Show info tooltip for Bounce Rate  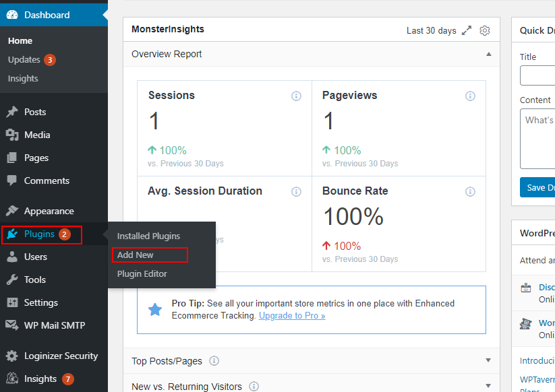pyautogui.click(x=470, y=191)
